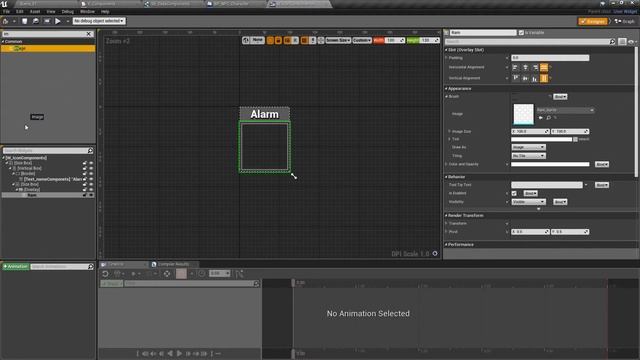Open DPI Scale settings gear
Screen dimensions: 640x360
click(435, 253)
